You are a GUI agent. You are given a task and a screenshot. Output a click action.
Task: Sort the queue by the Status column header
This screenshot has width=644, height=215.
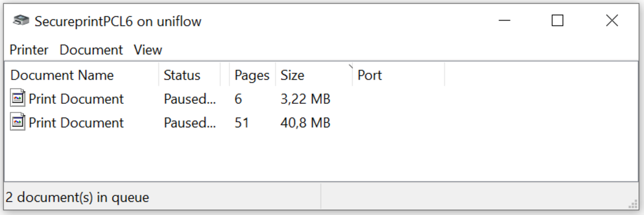point(182,75)
